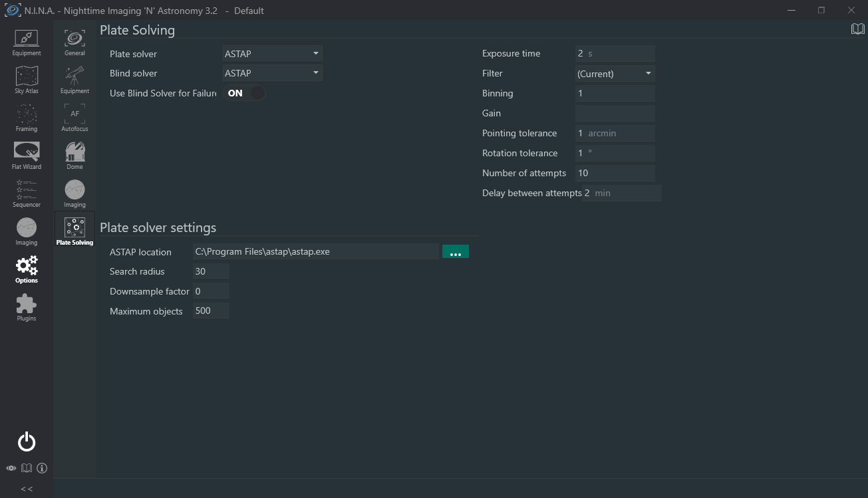Click the power icon in the sidebar
This screenshot has height=498, width=868.
tap(27, 442)
